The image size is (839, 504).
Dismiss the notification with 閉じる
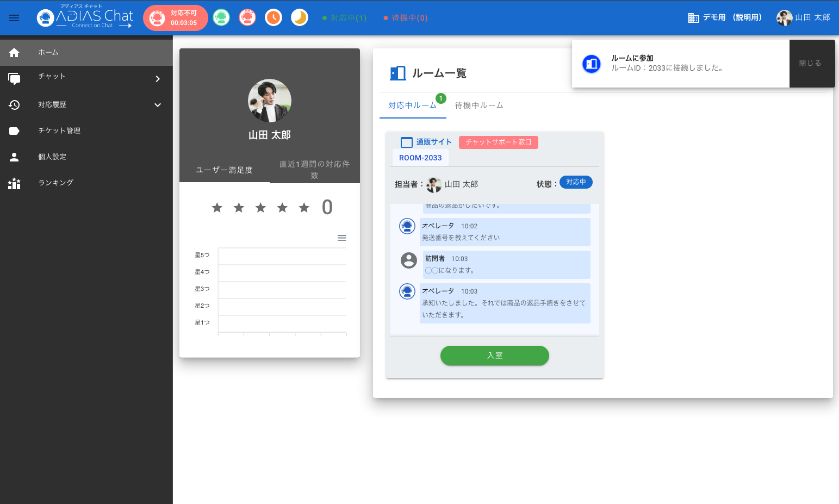[x=810, y=63]
